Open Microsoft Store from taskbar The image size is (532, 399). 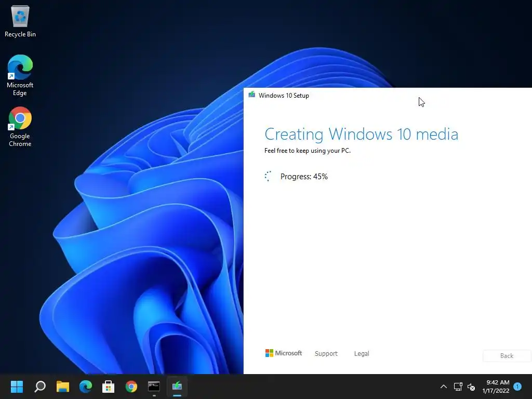(x=108, y=386)
